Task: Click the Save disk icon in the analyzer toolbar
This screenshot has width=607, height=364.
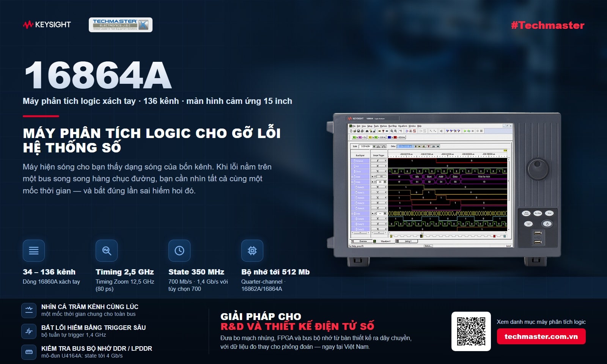Action: tap(359, 131)
